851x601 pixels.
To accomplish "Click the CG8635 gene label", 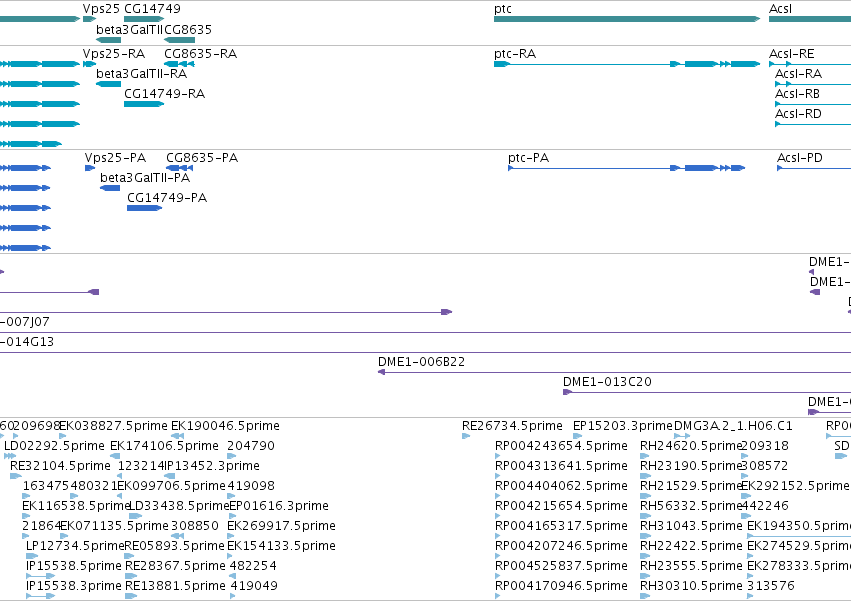I will pos(188,29).
